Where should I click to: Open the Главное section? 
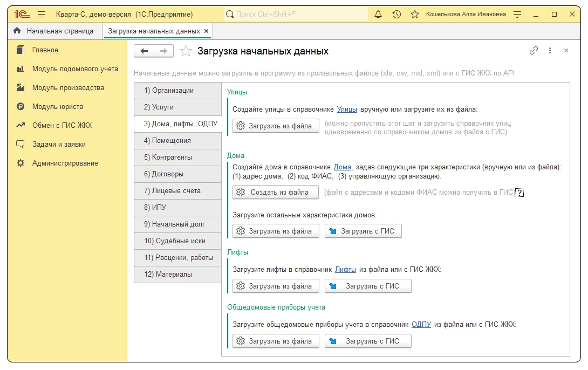[45, 50]
